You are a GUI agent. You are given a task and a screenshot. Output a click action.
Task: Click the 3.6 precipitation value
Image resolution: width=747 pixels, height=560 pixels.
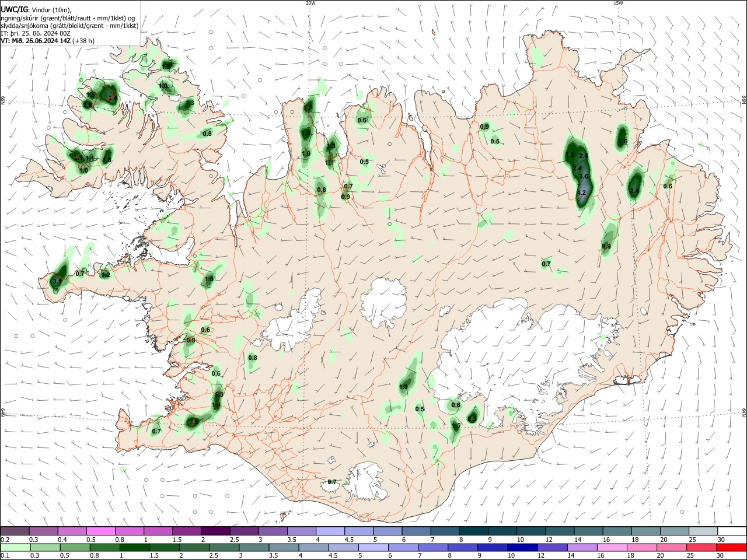click(x=583, y=176)
